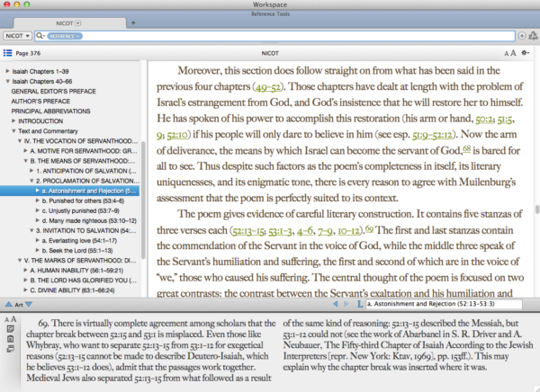Select b. Punished for others (53:4–6)

click(83, 200)
